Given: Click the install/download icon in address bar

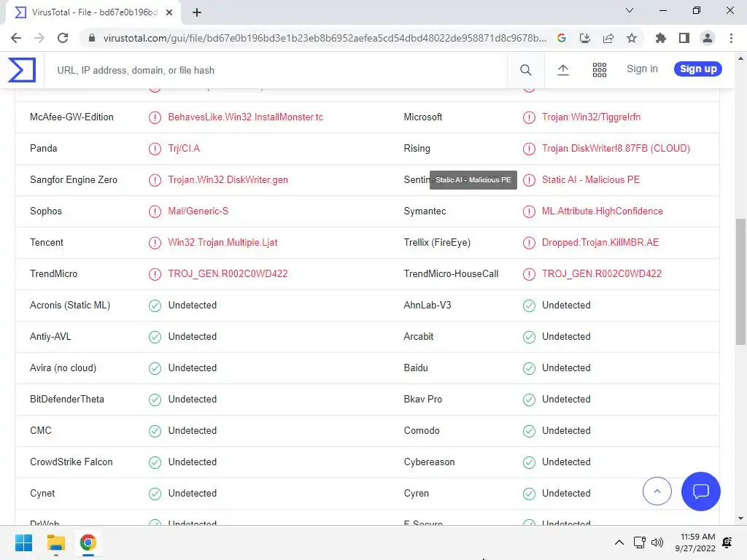Looking at the screenshot, I should [585, 38].
